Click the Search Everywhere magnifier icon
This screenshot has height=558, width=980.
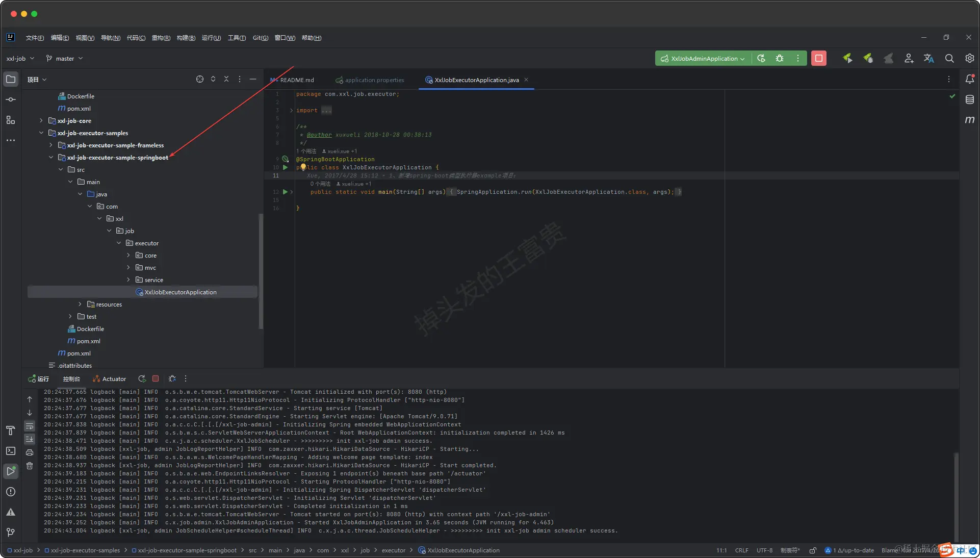click(x=949, y=58)
